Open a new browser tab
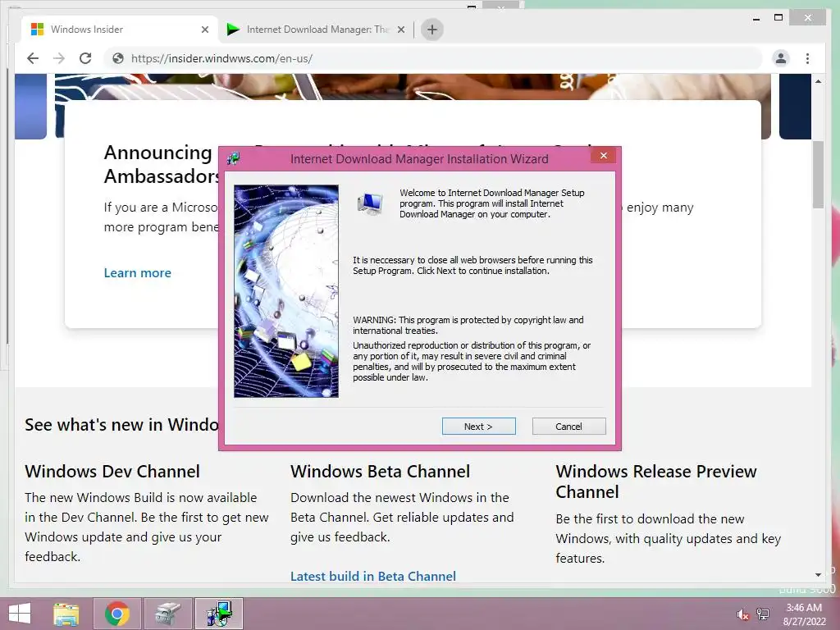 pyautogui.click(x=432, y=30)
